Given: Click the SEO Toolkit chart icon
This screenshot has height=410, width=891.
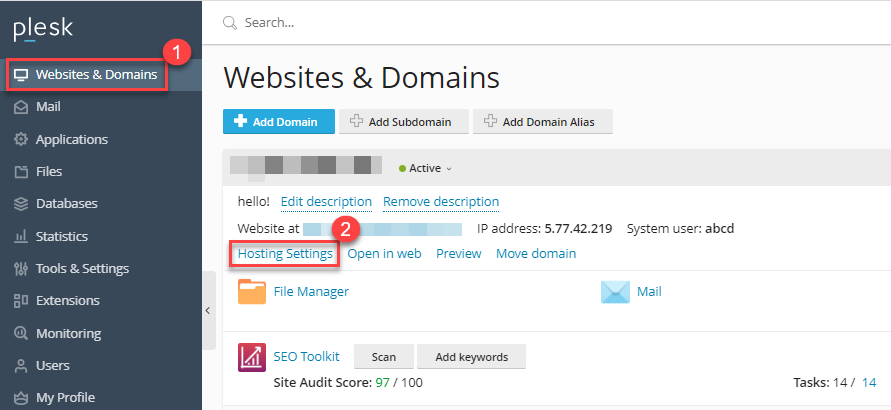Looking at the screenshot, I should pos(251,357).
